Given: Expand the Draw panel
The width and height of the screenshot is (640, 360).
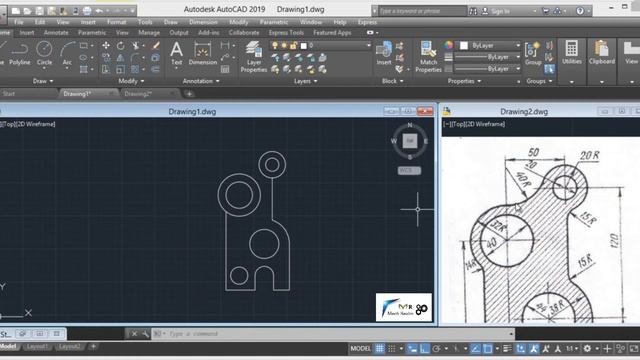Looking at the screenshot, I should pyautogui.click(x=43, y=81).
